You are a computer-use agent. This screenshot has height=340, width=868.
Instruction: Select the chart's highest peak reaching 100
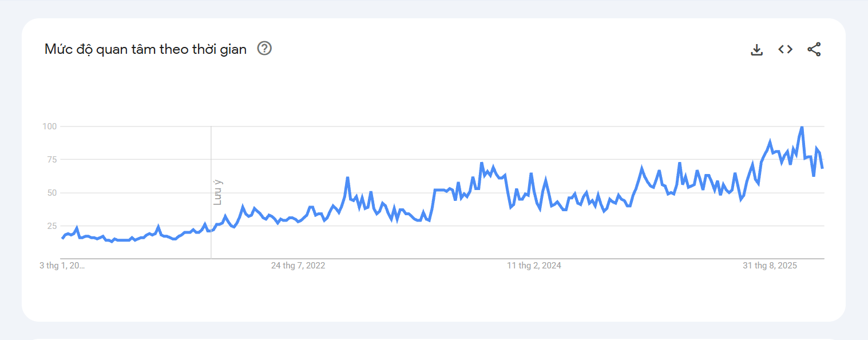click(801, 127)
